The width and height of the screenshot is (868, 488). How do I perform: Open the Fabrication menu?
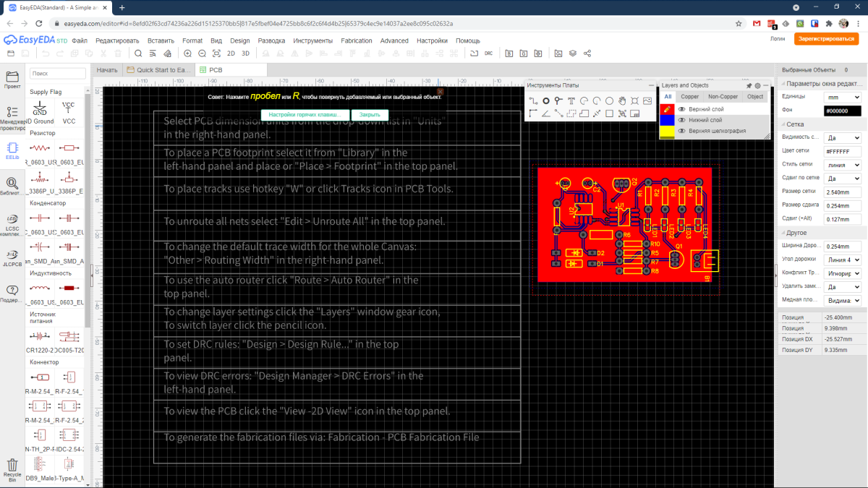click(x=357, y=40)
